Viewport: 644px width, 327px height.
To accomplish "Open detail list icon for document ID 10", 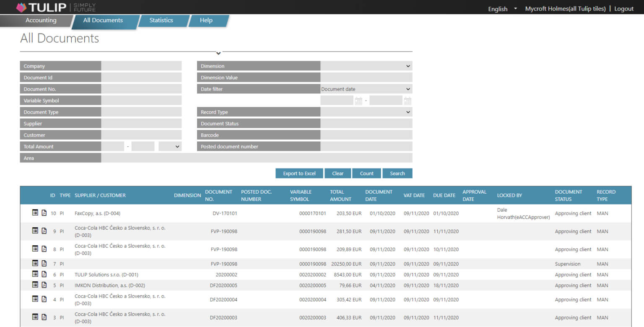I will point(35,213).
